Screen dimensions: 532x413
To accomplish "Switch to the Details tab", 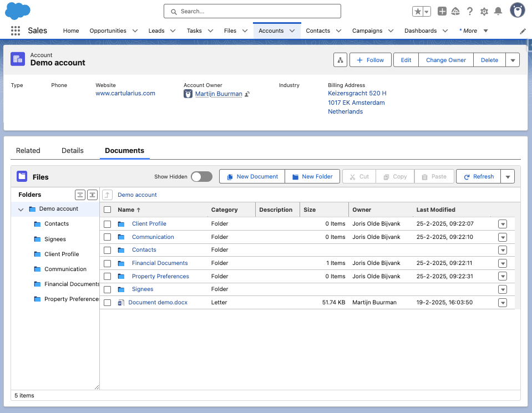I will click(x=73, y=151).
